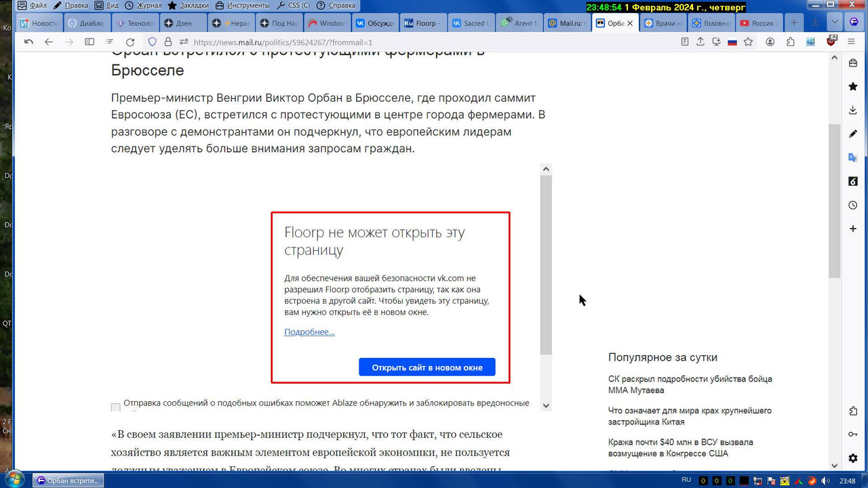The image size is (868, 488).
Task: Click the page screenshot icon in address bar
Action: tap(717, 41)
